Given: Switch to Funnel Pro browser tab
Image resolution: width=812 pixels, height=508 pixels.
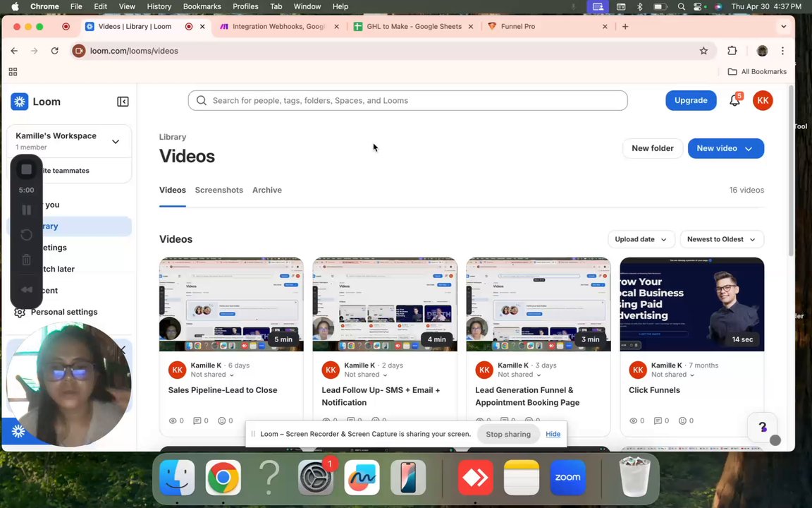Looking at the screenshot, I should click(547, 26).
